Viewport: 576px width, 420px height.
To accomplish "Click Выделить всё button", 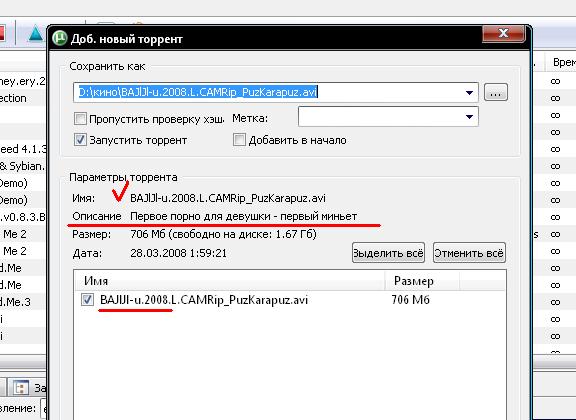I will tap(388, 253).
